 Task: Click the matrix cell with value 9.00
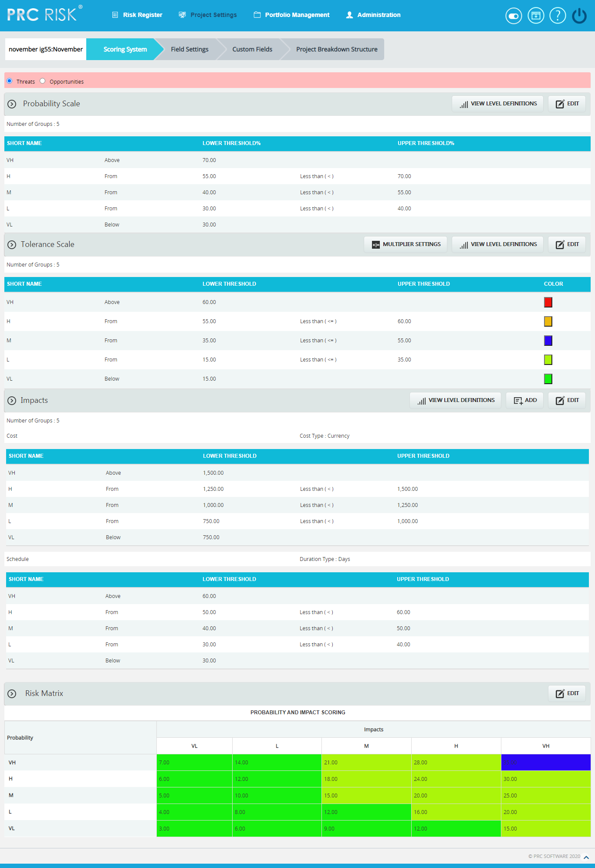click(x=366, y=829)
